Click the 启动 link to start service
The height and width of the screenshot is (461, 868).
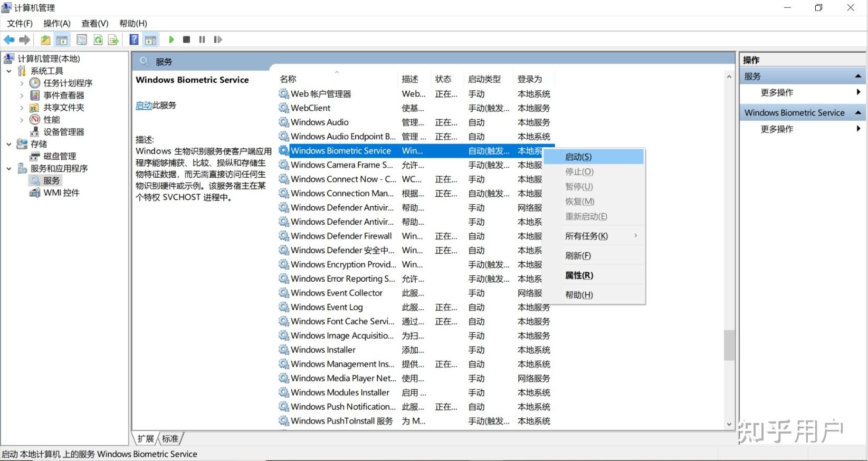pyautogui.click(x=144, y=105)
